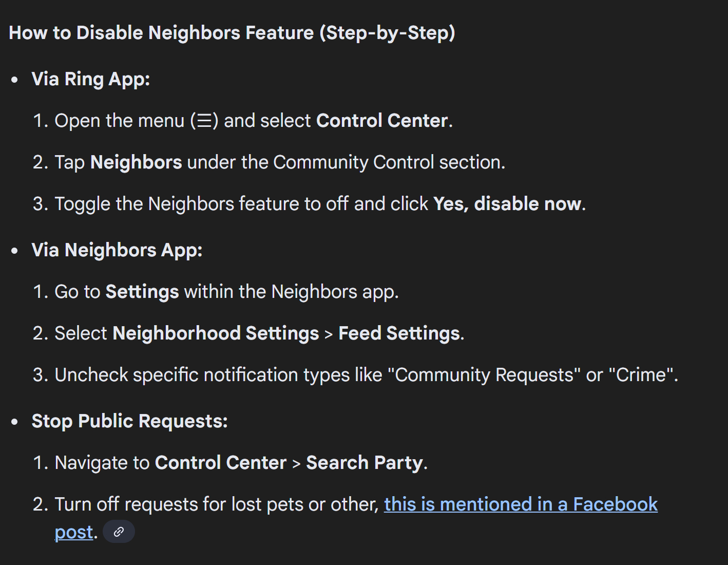Screen dimensions: 728x565
Task: Click the quoted "Crime" text
Action: click(641, 375)
